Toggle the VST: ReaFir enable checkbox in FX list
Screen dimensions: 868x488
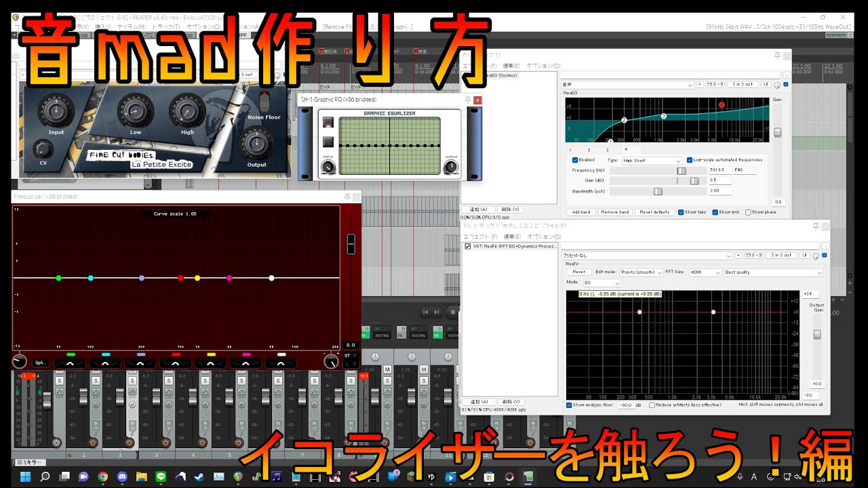[x=467, y=247]
